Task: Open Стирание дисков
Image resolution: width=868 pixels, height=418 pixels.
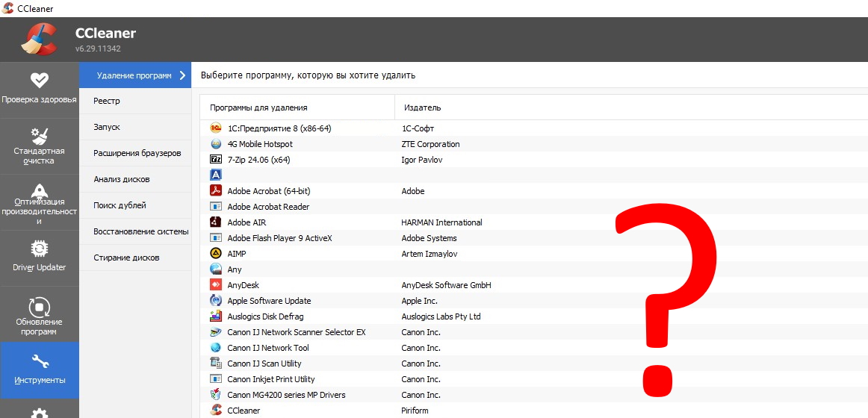Action: (x=135, y=258)
